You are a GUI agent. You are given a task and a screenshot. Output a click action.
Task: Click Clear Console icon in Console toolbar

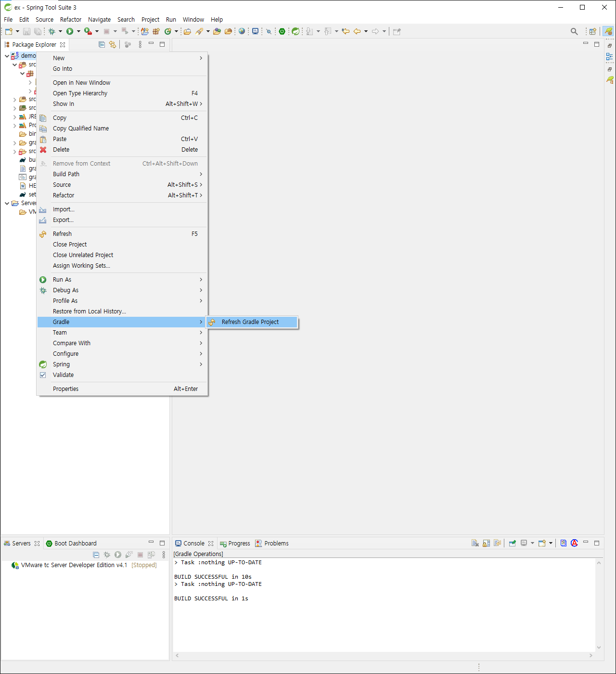click(475, 543)
